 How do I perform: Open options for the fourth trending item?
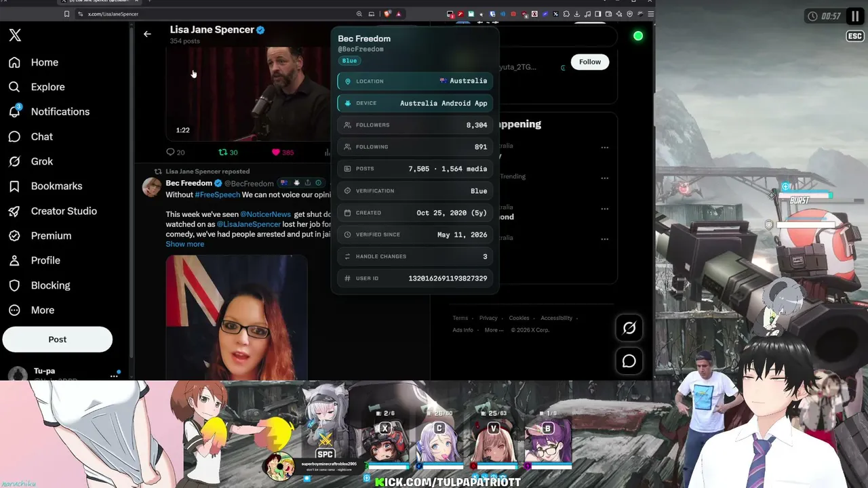pos(604,239)
